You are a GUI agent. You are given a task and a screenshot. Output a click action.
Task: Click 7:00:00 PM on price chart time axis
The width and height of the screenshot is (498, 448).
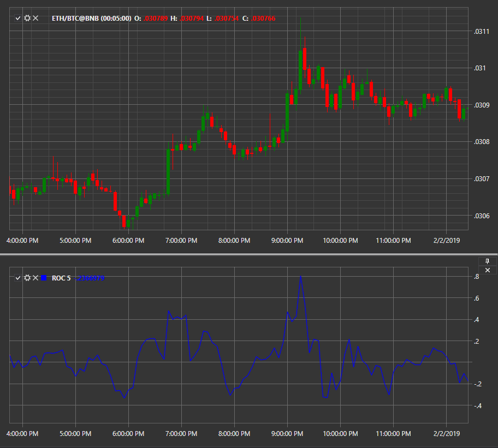pos(181,241)
